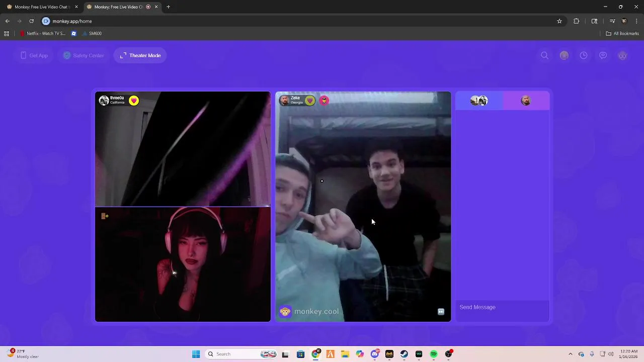Click the site info icon in the address bar
644x362 pixels.
click(x=46, y=21)
